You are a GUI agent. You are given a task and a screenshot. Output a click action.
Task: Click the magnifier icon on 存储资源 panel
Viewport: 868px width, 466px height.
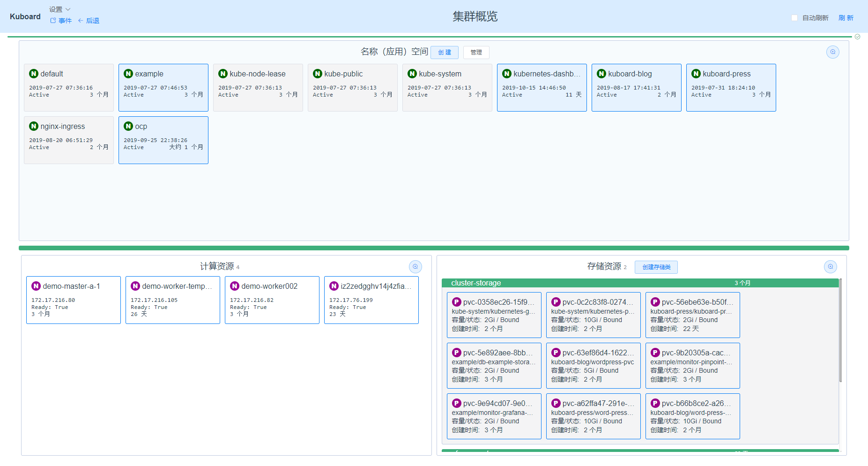[830, 266]
